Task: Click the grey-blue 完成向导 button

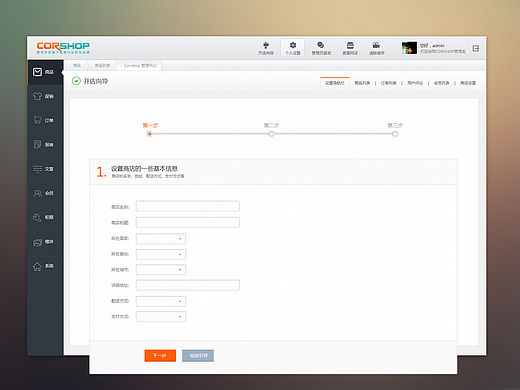Action: click(x=198, y=356)
